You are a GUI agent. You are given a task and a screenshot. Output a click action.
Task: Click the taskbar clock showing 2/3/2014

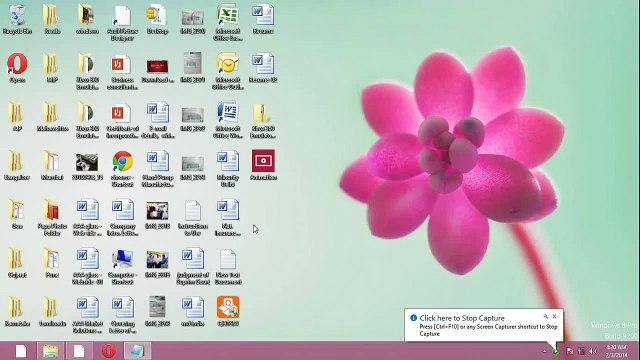click(616, 351)
